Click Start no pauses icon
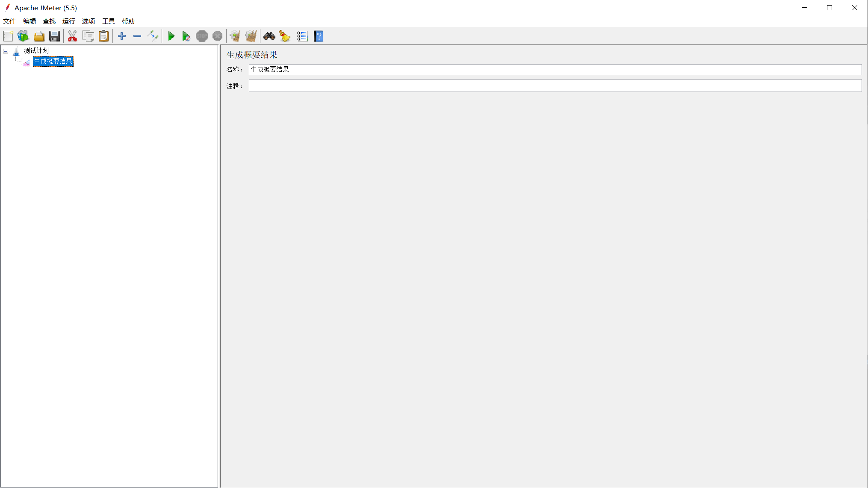 click(186, 36)
